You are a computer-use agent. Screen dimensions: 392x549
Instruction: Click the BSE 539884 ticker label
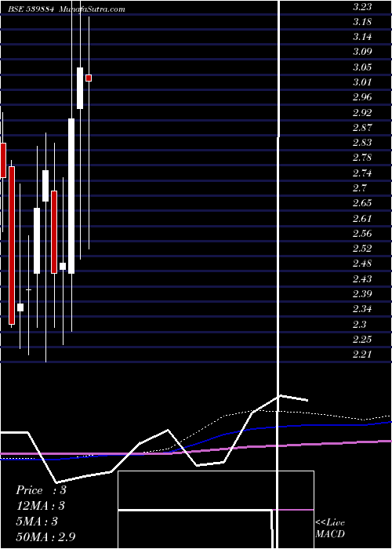tap(31, 9)
